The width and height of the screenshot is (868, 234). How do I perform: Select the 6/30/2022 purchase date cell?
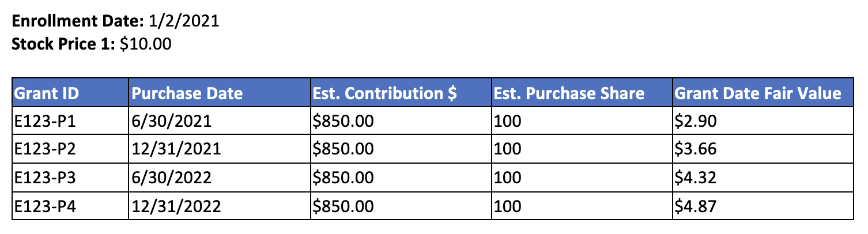point(219,178)
